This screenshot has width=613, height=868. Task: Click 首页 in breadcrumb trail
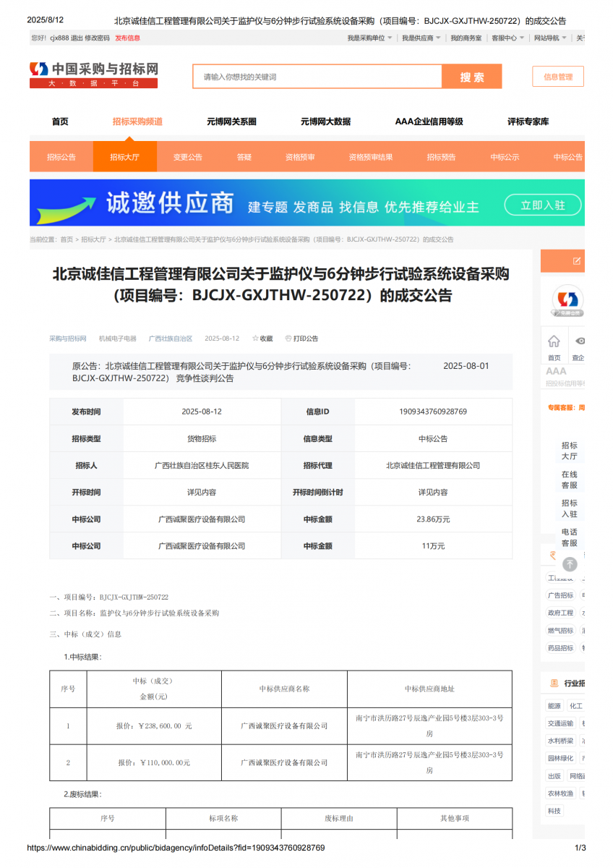[x=67, y=239]
